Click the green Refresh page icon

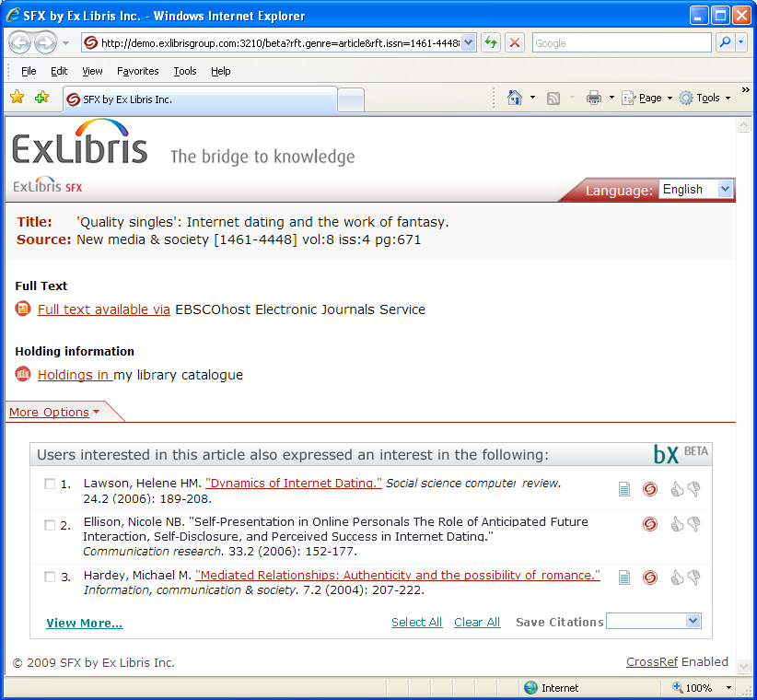click(x=491, y=43)
